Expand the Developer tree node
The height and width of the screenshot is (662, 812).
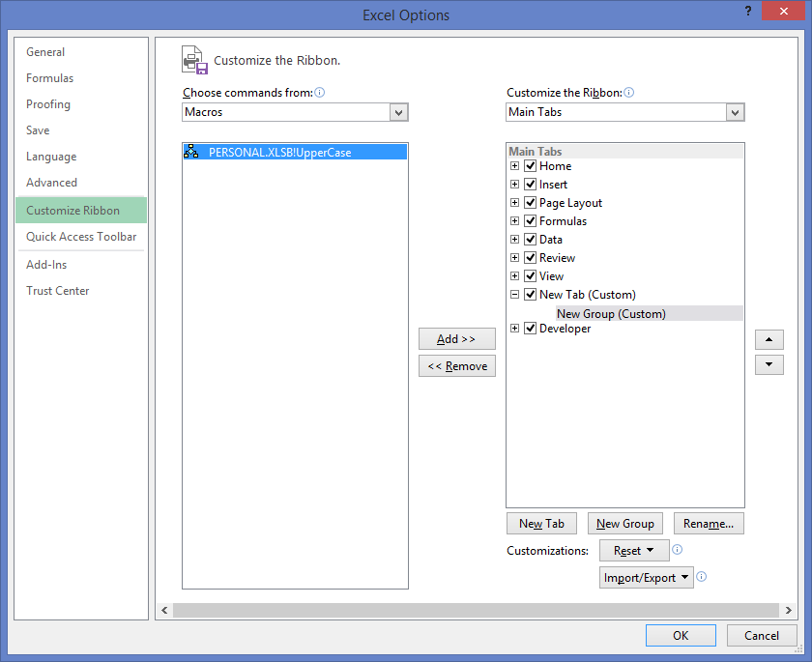(x=514, y=329)
